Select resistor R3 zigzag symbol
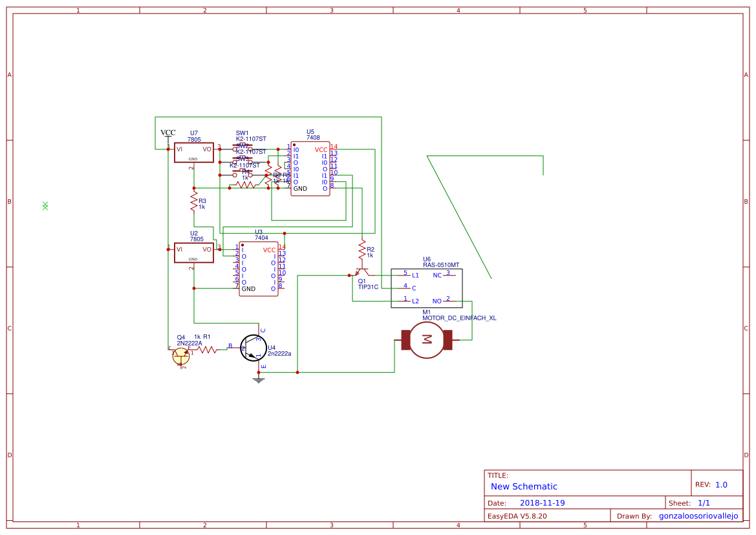This screenshot has height=535, width=756. pos(194,201)
